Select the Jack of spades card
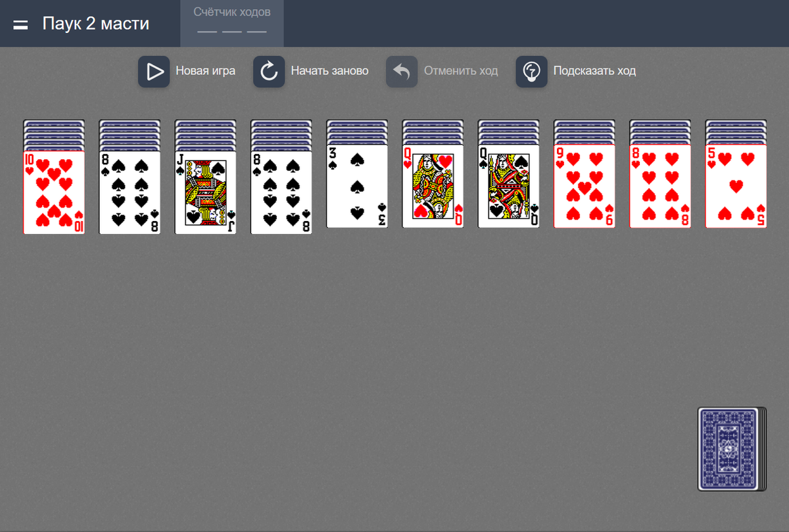Viewport: 789px width, 532px height. tap(205, 192)
